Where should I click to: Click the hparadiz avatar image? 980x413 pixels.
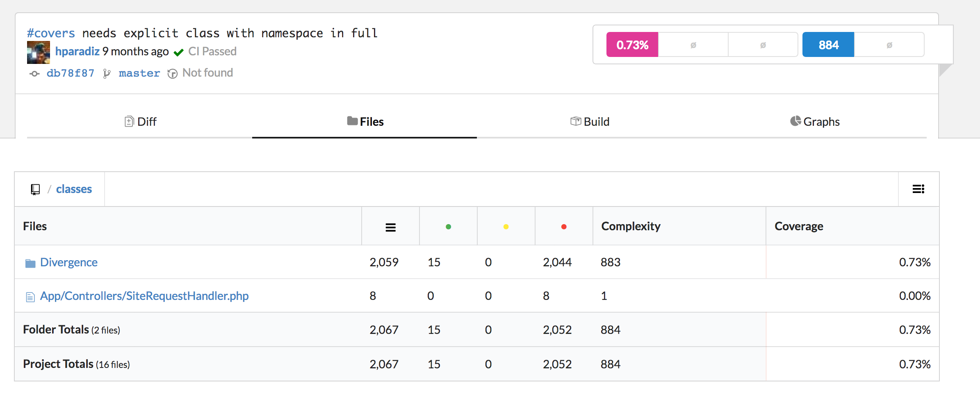(39, 52)
